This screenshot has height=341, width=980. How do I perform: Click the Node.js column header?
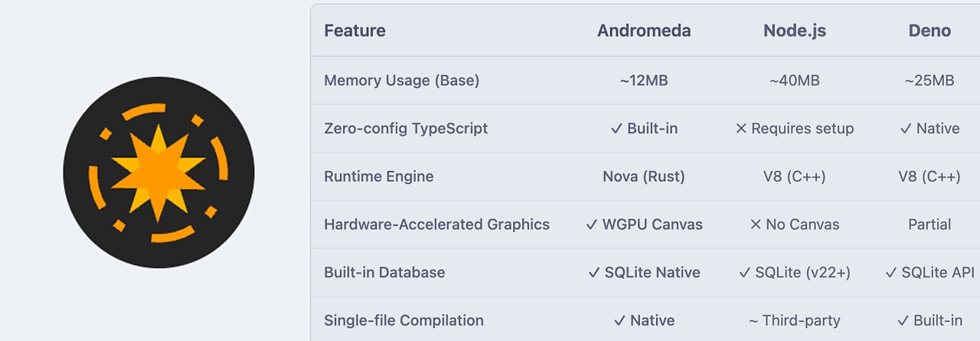click(x=795, y=31)
